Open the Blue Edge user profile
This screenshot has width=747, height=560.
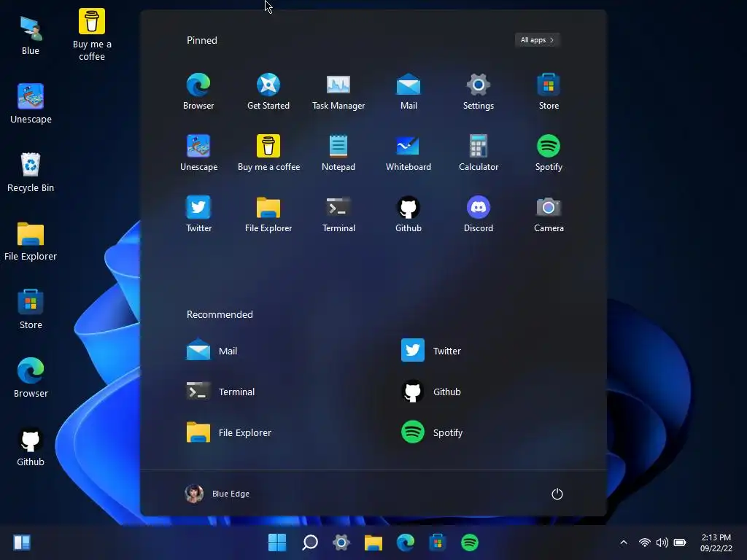pos(217,494)
